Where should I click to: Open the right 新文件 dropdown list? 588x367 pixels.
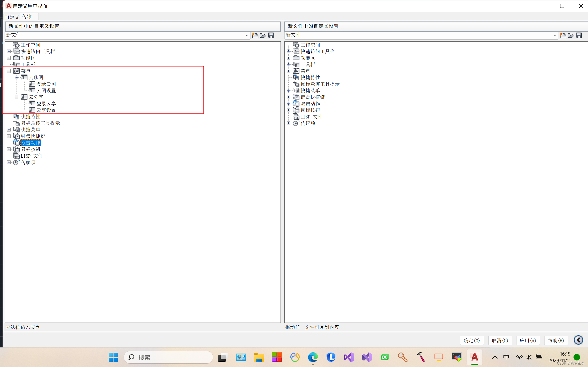coord(555,35)
